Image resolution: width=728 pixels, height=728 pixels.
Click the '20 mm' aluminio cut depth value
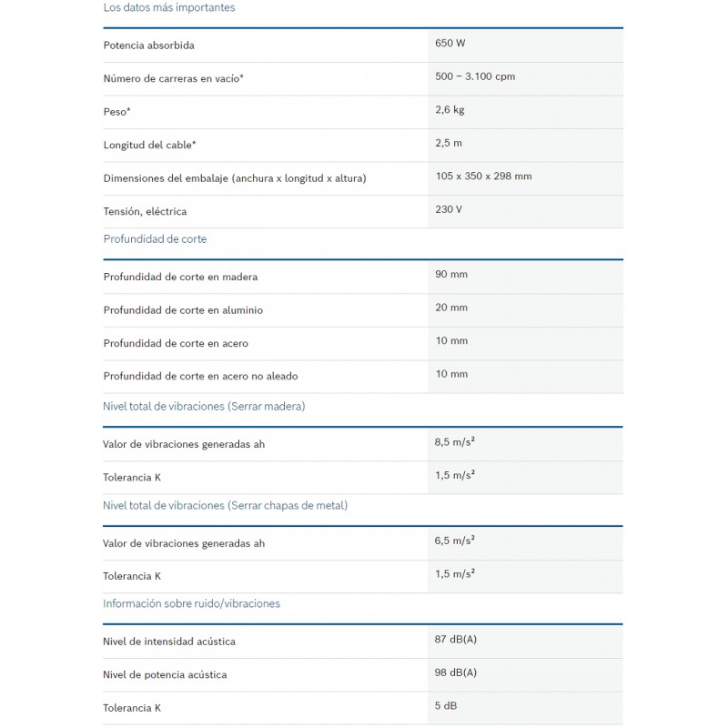pos(451,308)
